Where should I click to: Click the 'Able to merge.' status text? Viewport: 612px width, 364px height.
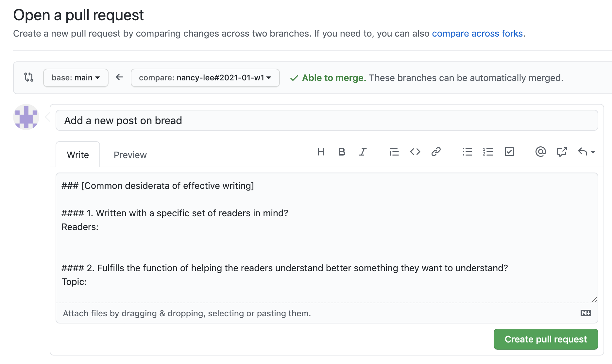pos(334,78)
